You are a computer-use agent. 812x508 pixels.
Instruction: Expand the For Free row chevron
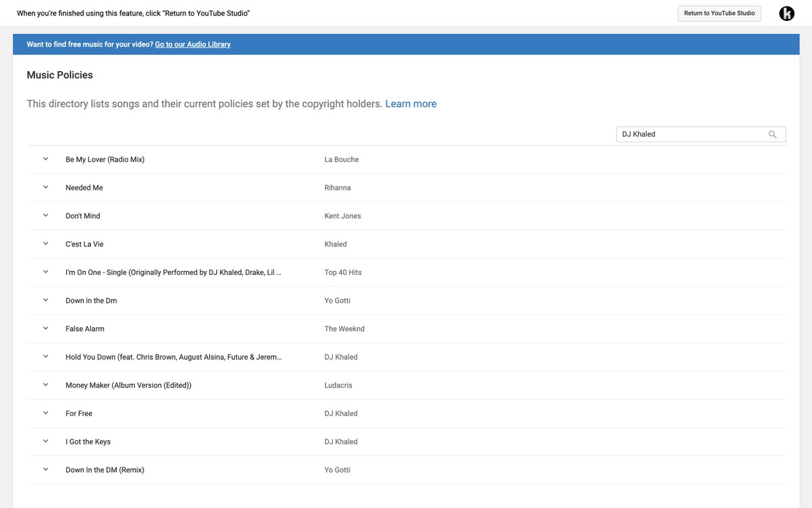point(46,413)
